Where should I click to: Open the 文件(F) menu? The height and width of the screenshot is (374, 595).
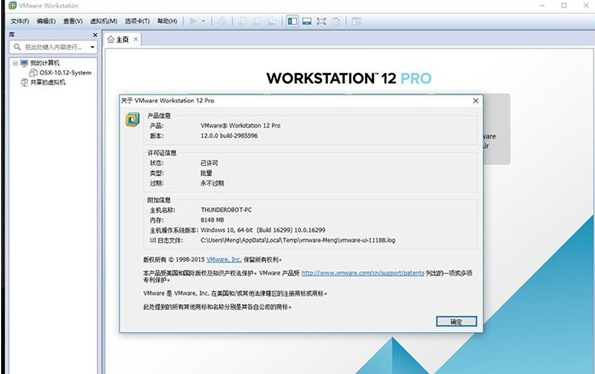(x=20, y=21)
